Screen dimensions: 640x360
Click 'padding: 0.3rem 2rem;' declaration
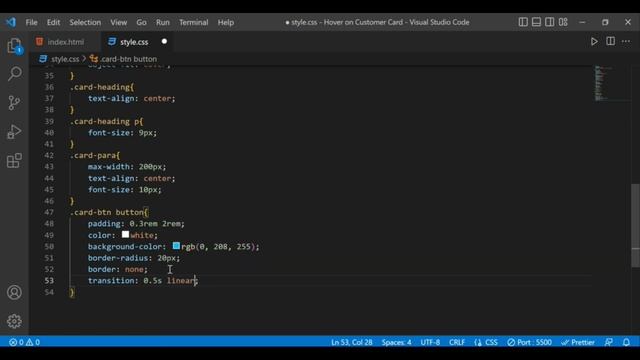(136, 224)
